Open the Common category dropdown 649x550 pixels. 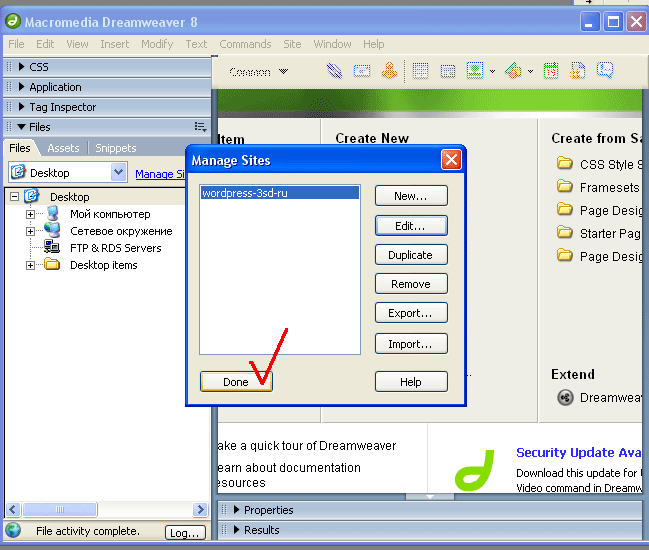pos(258,72)
